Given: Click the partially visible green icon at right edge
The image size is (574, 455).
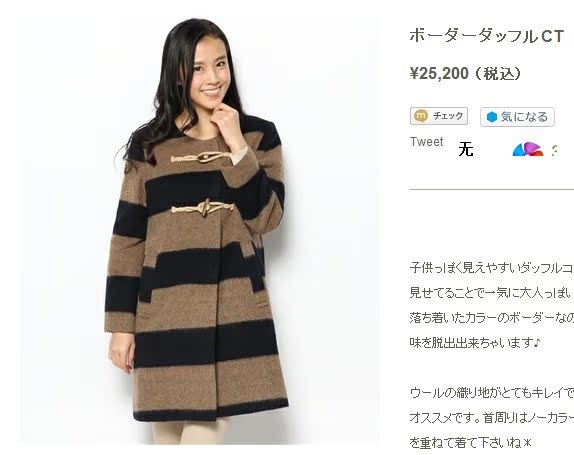Looking at the screenshot, I should pyautogui.click(x=555, y=150).
